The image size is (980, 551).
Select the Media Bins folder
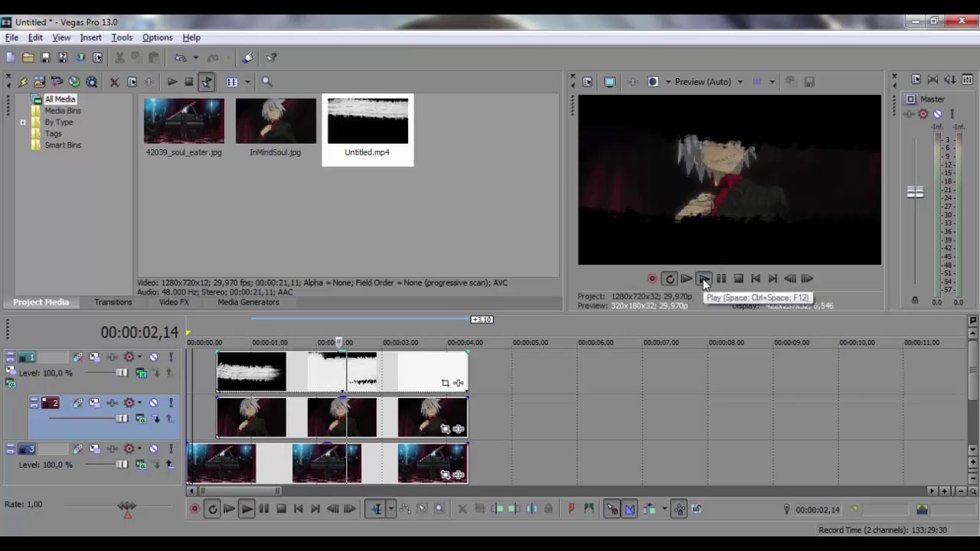pyautogui.click(x=63, y=111)
